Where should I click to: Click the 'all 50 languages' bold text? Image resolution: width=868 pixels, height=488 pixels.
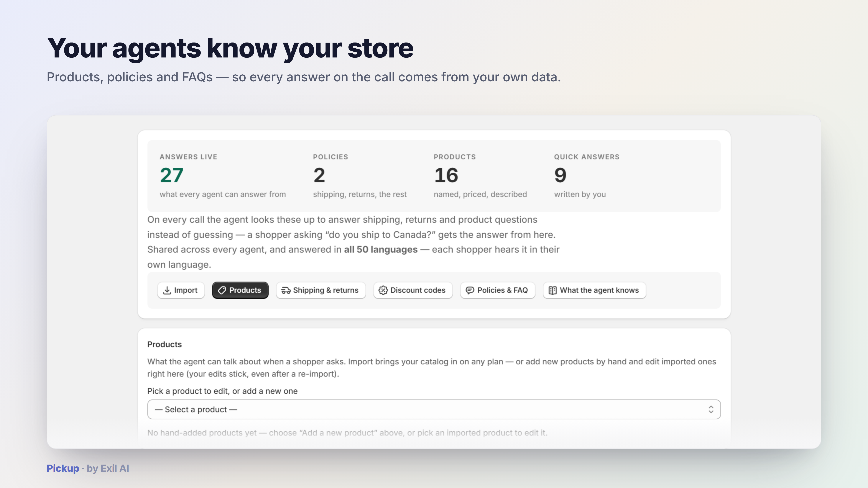[381, 250]
